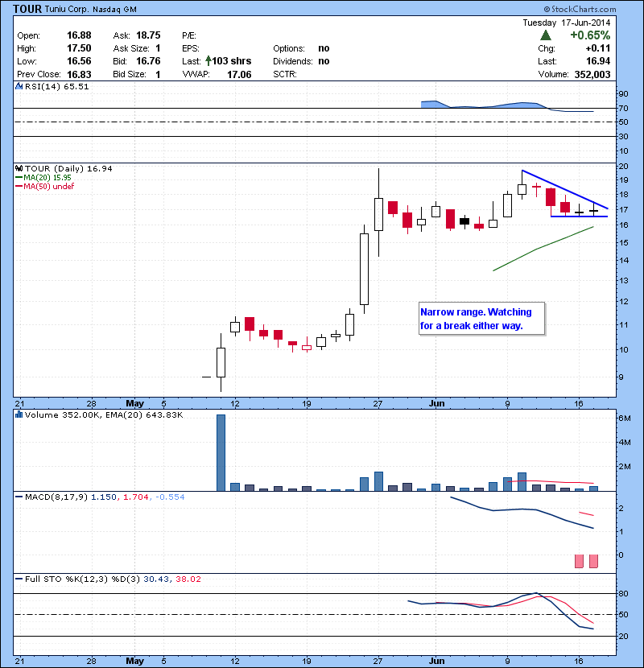The image size is (644, 668).
Task: Click the volume bars icon beside Volume label
Action: pos(19,414)
